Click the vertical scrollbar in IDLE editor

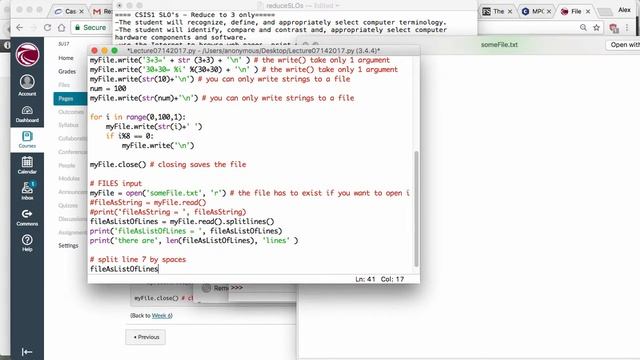[x=416, y=208]
